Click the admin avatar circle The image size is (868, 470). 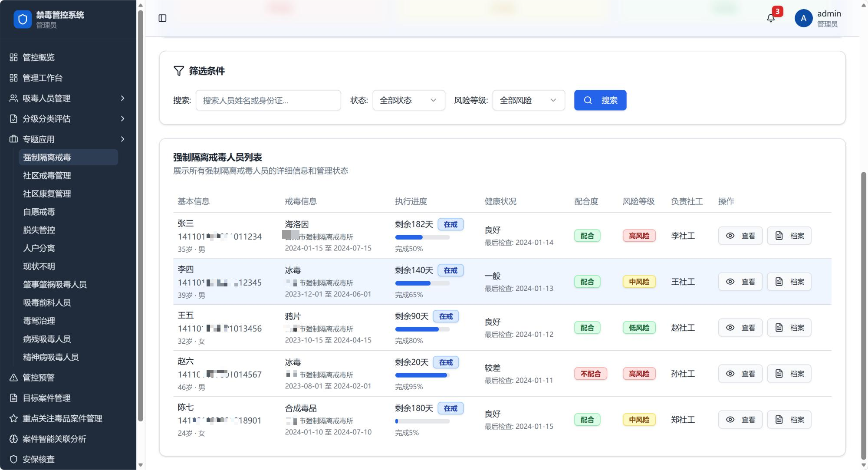[x=803, y=18]
